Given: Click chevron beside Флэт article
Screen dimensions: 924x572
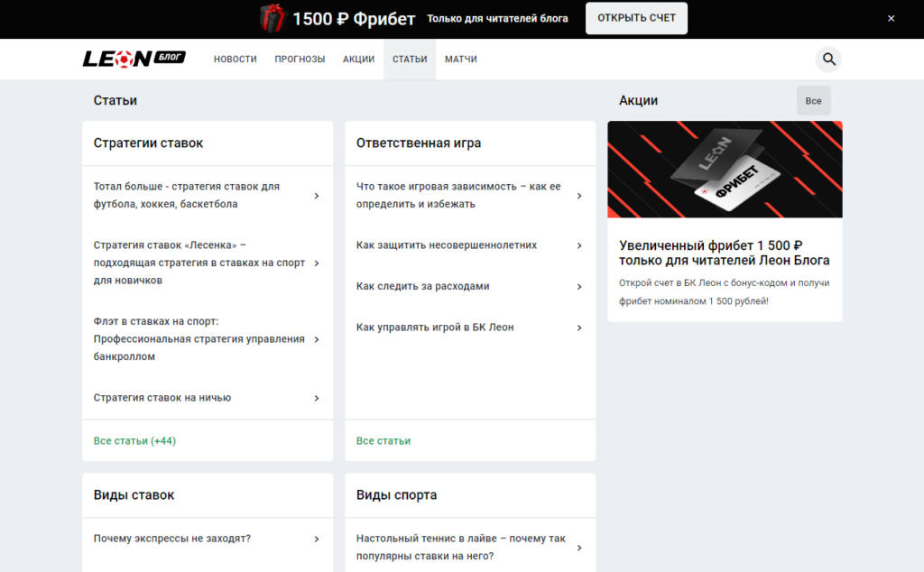Looking at the screenshot, I should tap(317, 339).
